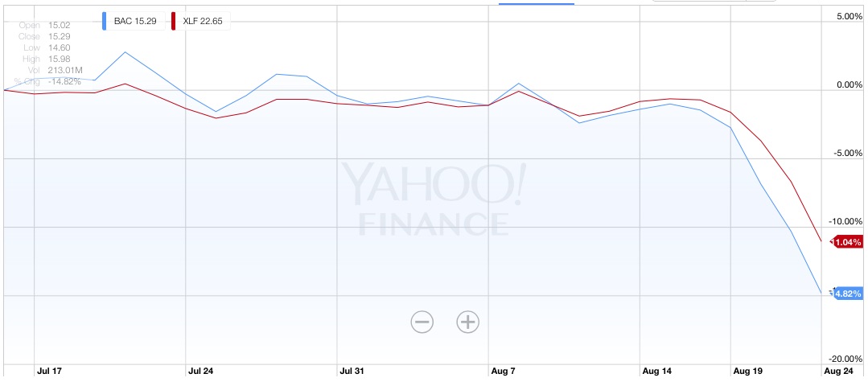Select the XLF 22.65 legend label
868x386 pixels.
point(202,21)
